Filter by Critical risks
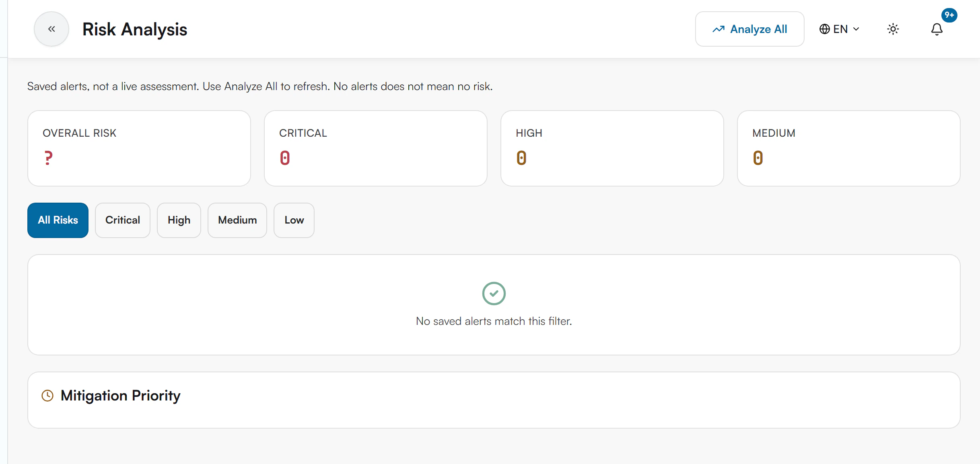Screen dimensions: 980x464 (x=123, y=220)
